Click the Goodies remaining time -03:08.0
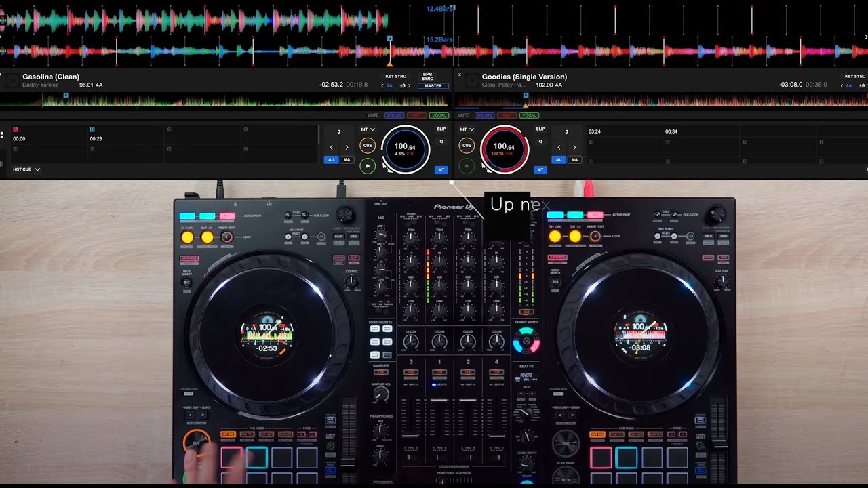The width and height of the screenshot is (868, 488). (x=791, y=85)
